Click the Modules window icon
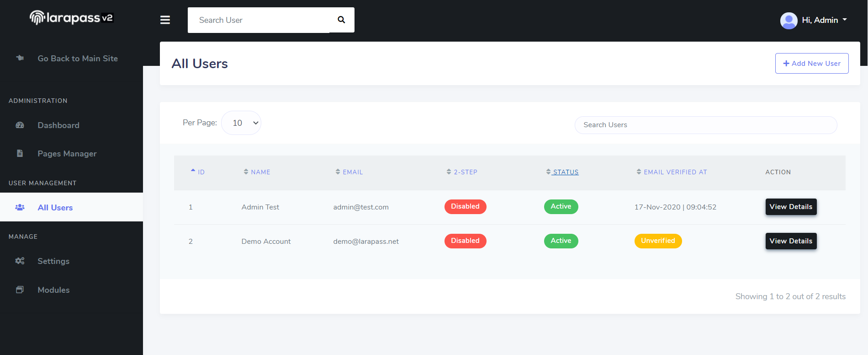 (20, 290)
